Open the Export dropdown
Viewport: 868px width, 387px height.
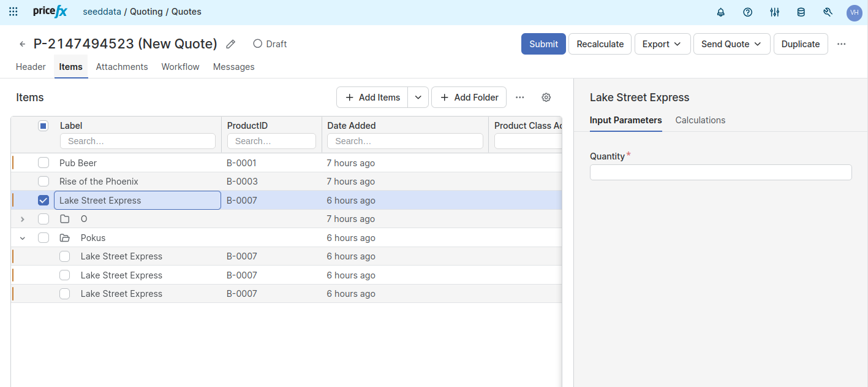coord(662,44)
